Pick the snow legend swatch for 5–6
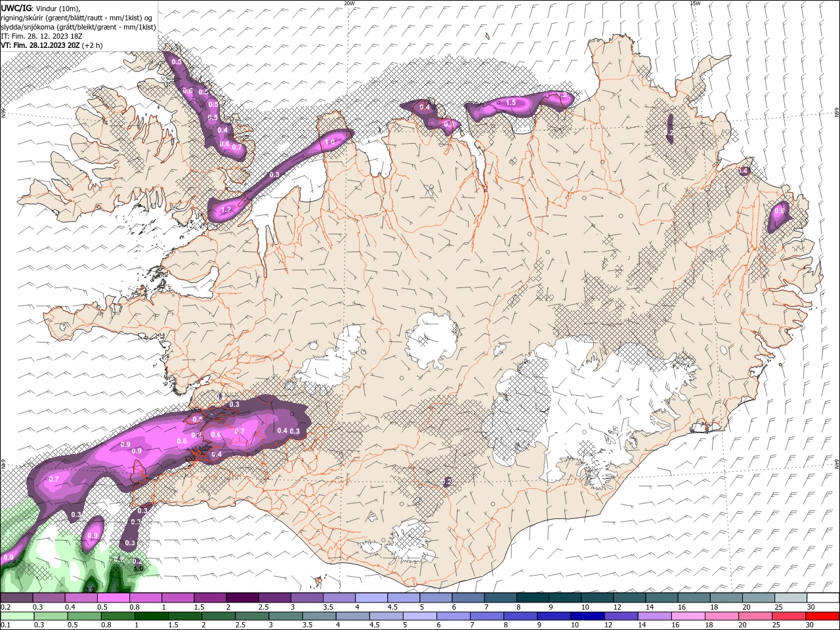840x630 pixels. [x=435, y=598]
